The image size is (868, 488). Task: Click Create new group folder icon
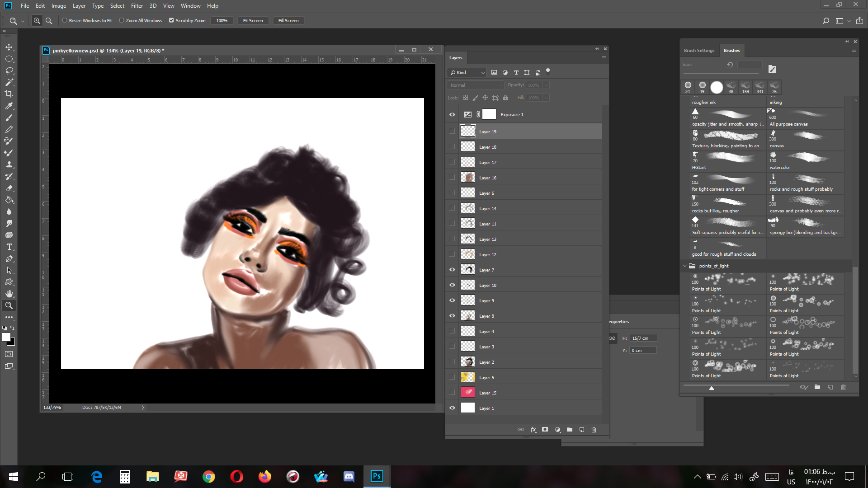570,430
